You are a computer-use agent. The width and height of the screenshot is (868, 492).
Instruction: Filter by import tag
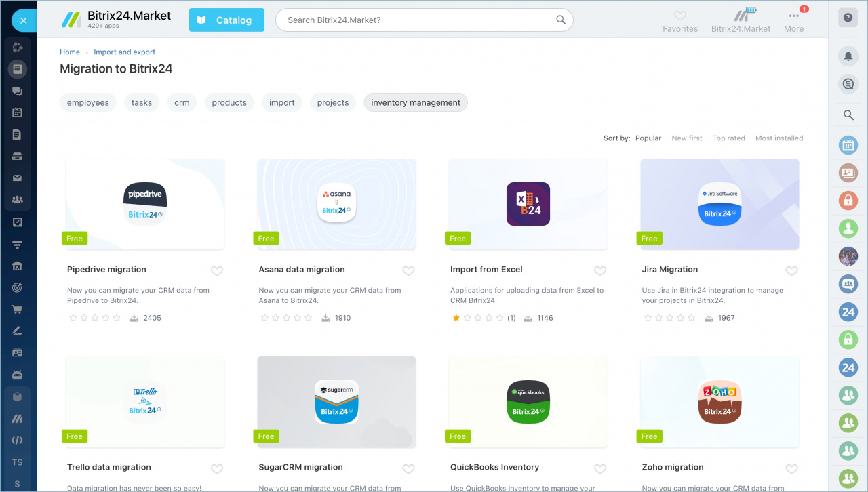(282, 102)
